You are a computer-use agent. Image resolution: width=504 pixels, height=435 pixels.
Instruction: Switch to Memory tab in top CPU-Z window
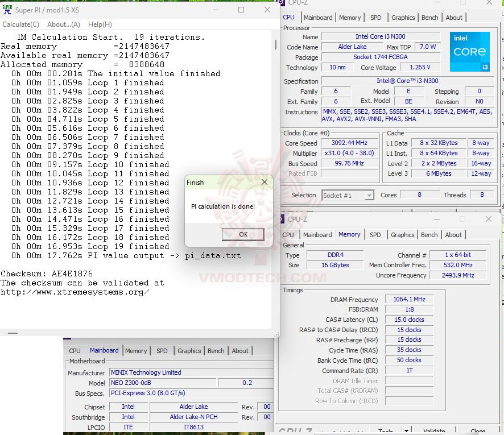click(350, 18)
